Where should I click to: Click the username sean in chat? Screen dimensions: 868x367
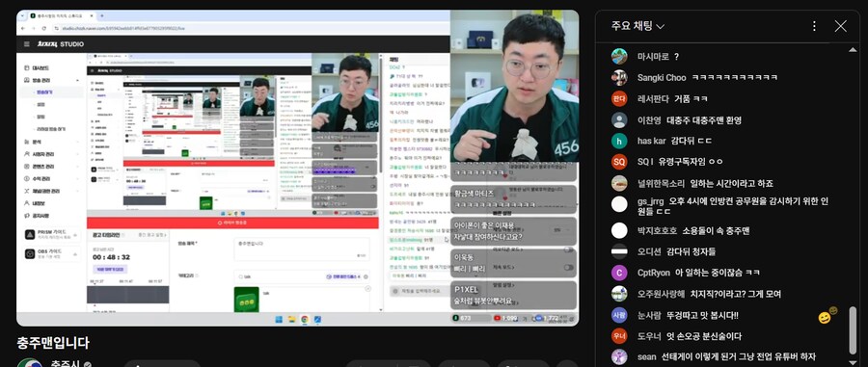tap(646, 357)
